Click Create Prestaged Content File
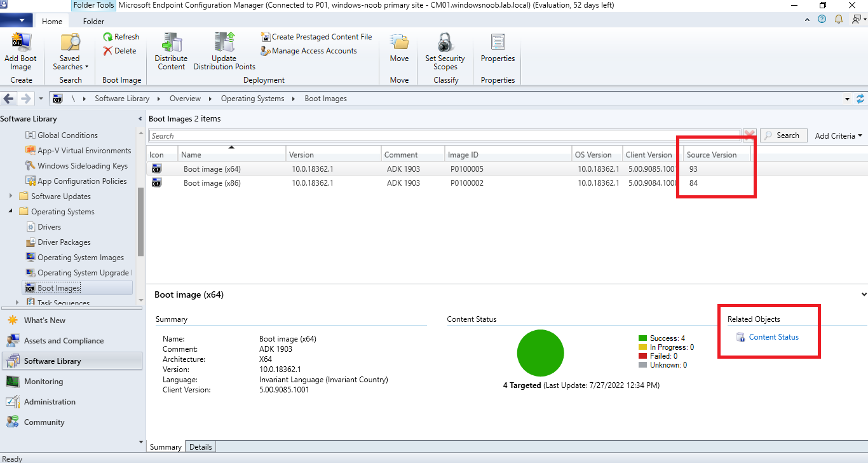This screenshot has width=868, height=463. pyautogui.click(x=316, y=37)
